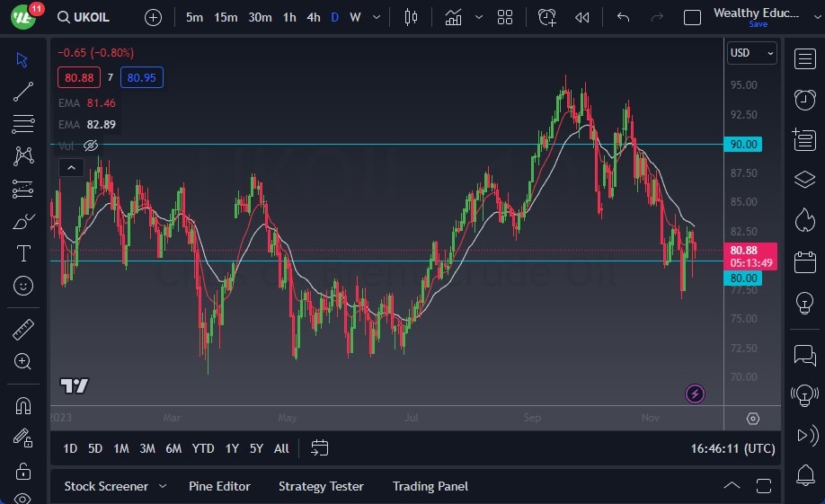Select the EMA 82.89 indicator label
825x504 pixels.
pos(87,125)
